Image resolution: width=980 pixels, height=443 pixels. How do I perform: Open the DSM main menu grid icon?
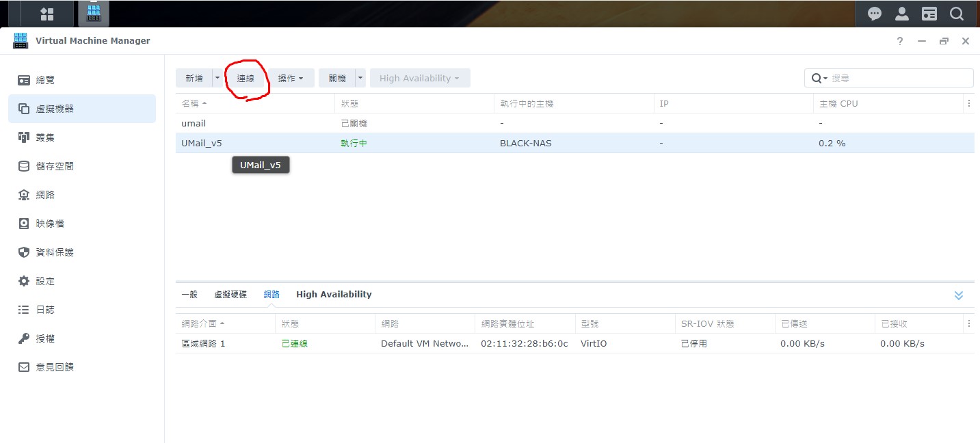[47, 14]
